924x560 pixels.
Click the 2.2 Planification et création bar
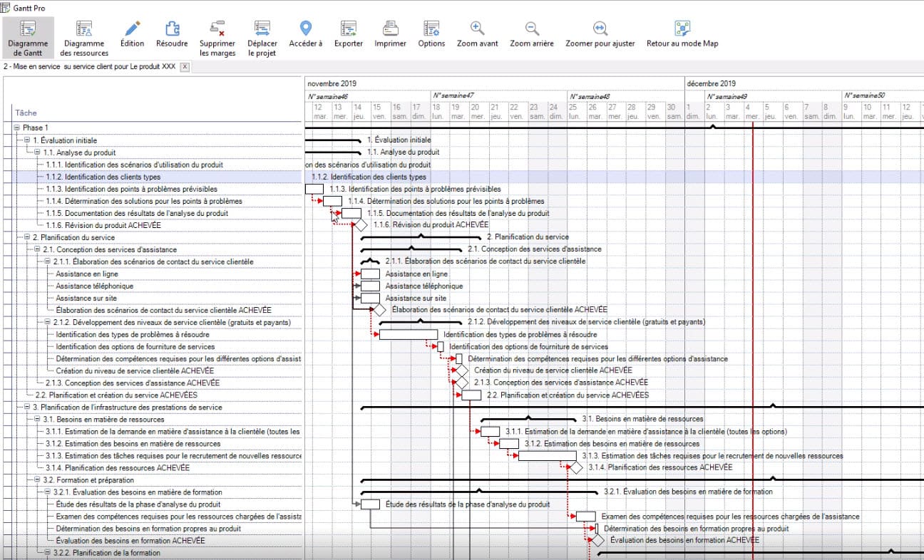click(471, 395)
